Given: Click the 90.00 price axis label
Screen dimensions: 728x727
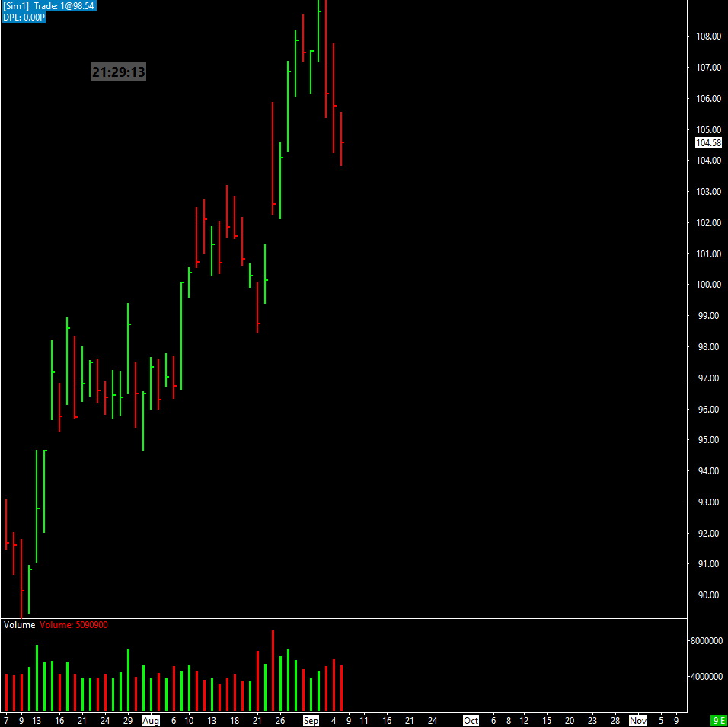Looking at the screenshot, I should (x=708, y=595).
